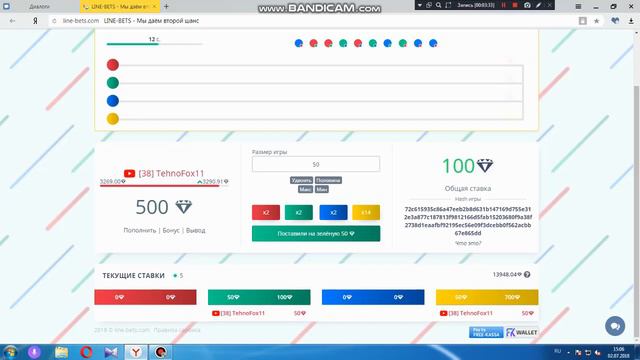
Task: Open the browser downloads icon
Action: (x=631, y=21)
